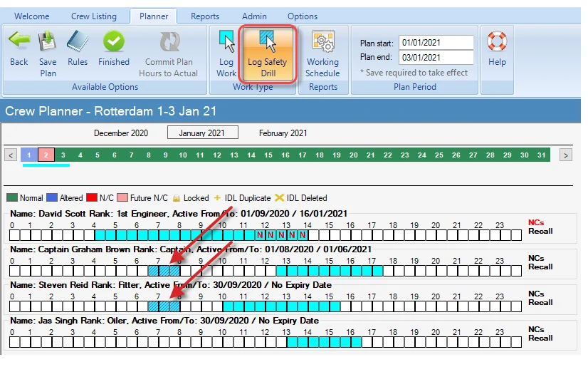Click the Plan start date field
This screenshot has height=367, width=588.
436,43
